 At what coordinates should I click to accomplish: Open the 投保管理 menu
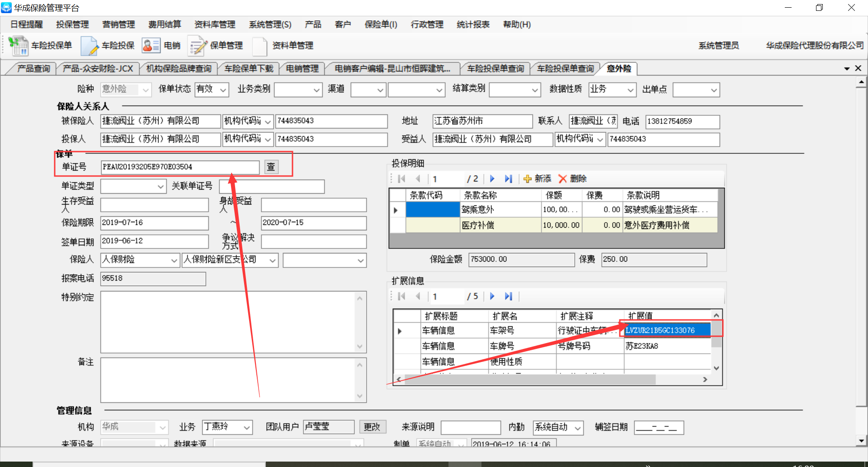coord(72,24)
